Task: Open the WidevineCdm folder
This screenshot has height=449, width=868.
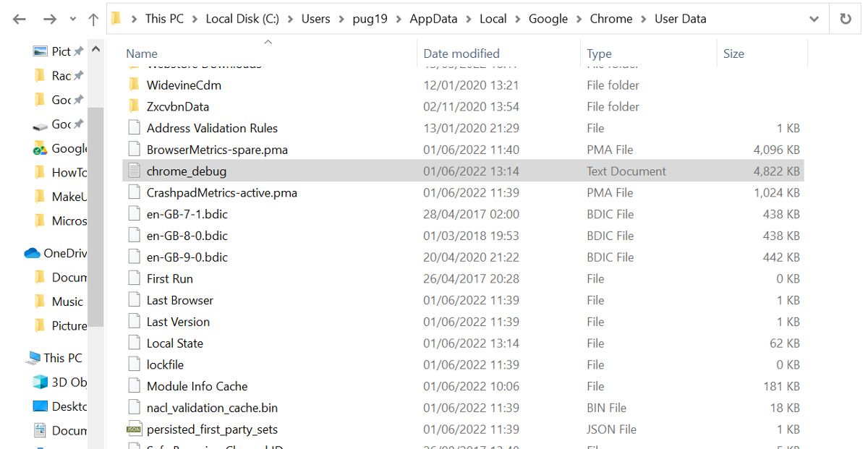Action: (x=184, y=85)
